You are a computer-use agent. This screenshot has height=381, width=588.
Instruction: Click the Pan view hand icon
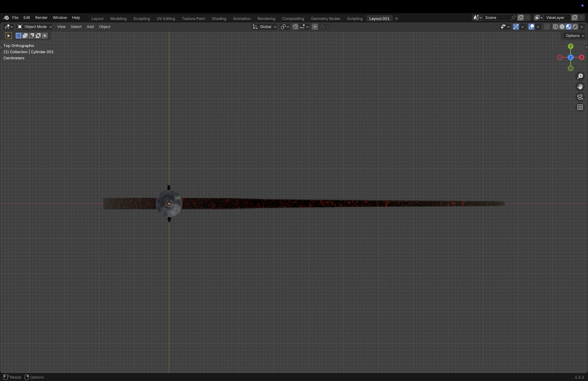coord(580,87)
